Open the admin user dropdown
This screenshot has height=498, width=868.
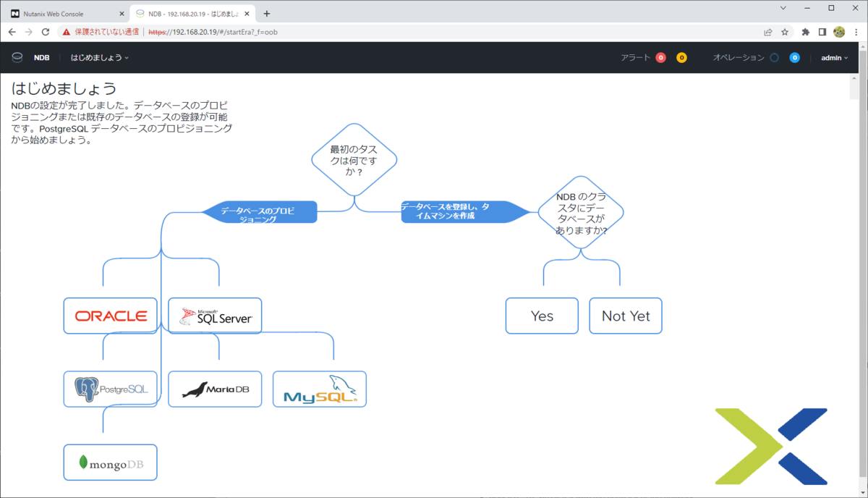coord(834,58)
